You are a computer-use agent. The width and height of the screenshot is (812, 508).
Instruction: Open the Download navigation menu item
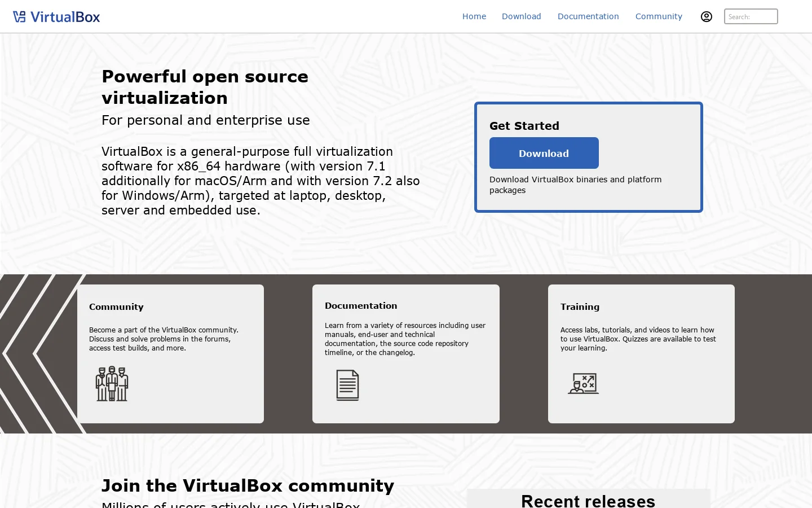(x=522, y=16)
